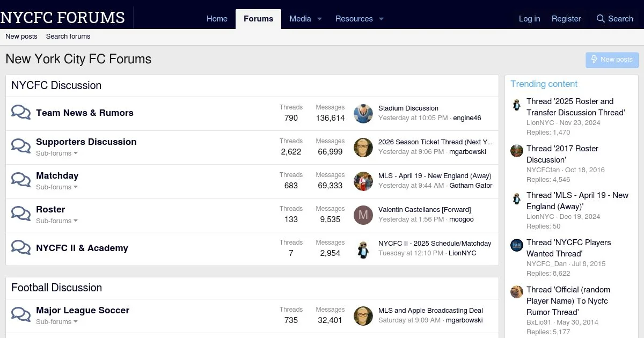Image resolution: width=644 pixels, height=338 pixels.
Task: Open moogoo's letter M avatar in Roster row
Action: (x=363, y=215)
